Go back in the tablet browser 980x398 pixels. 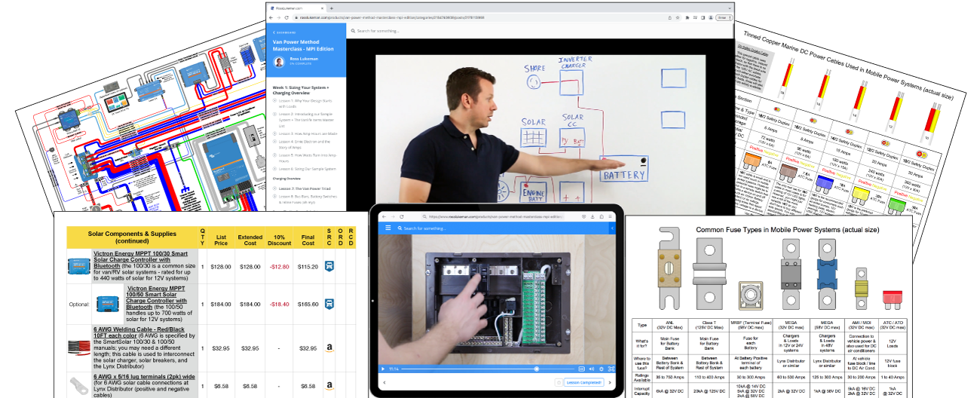[384, 216]
